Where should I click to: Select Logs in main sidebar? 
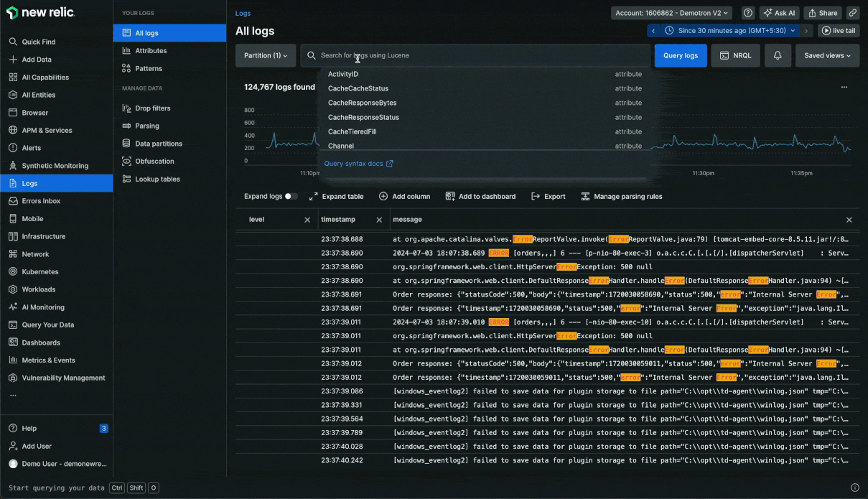coord(56,183)
